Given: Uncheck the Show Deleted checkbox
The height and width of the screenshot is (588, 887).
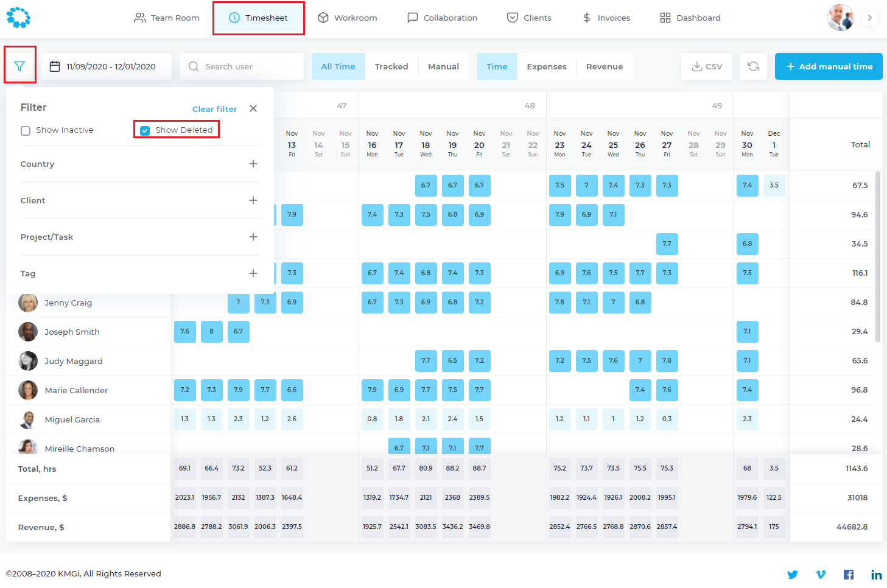Looking at the screenshot, I should point(145,130).
